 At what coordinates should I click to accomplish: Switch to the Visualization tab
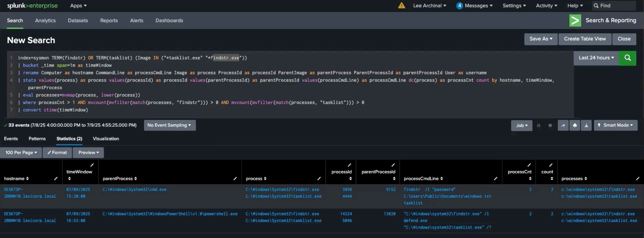[106, 139]
